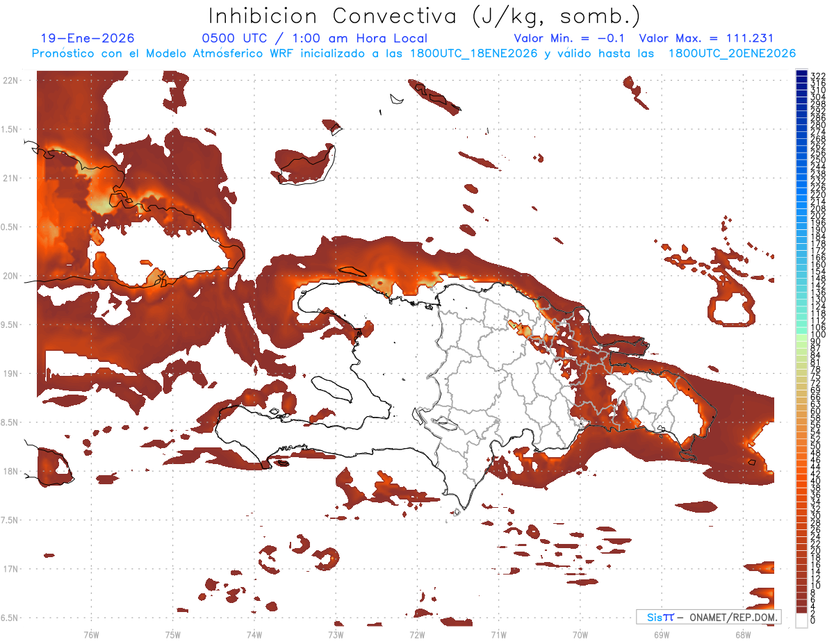Image resolution: width=834 pixels, height=644 pixels.
Task: Click the "73W" longitude label
Action: [336, 634]
